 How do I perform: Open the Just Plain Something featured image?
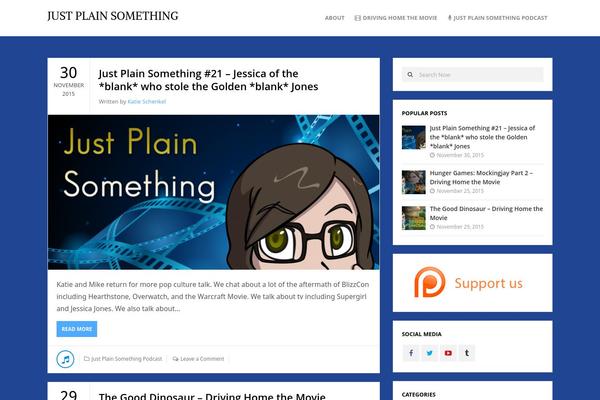point(214,192)
